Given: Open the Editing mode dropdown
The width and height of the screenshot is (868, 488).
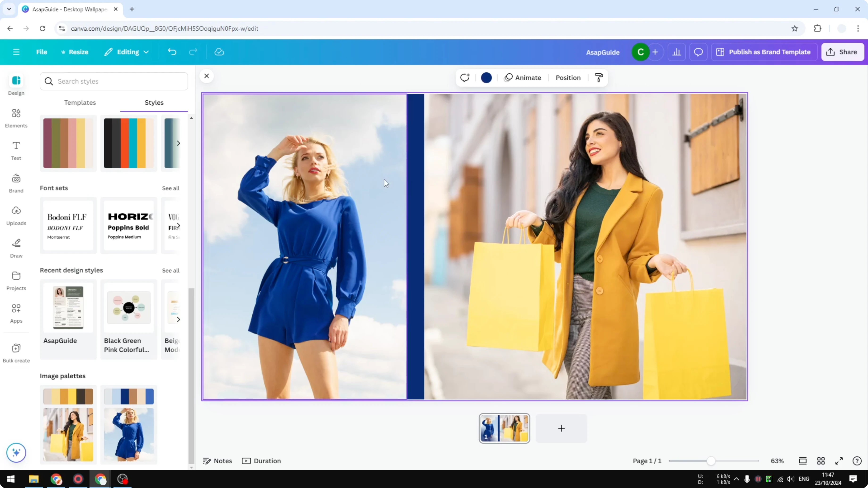Looking at the screenshot, I should pyautogui.click(x=126, y=52).
